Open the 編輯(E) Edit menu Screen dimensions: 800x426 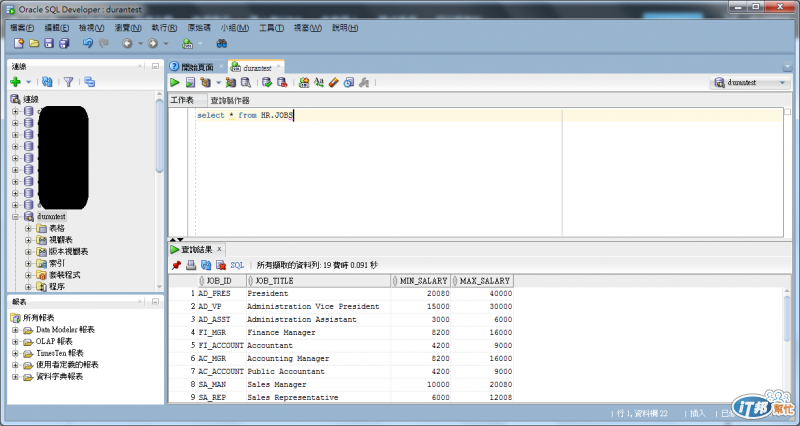[x=57, y=28]
